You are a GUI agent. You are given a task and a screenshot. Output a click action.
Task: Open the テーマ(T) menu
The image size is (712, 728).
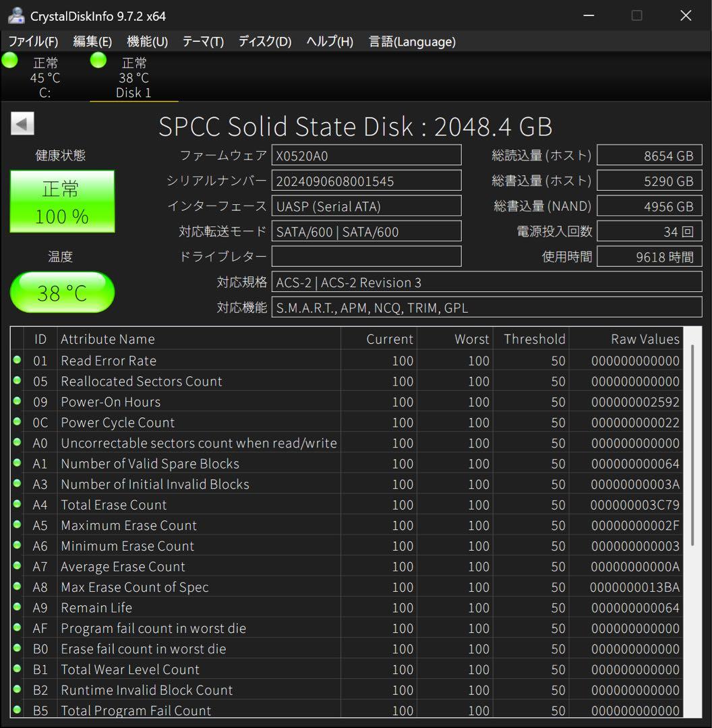coord(203,41)
